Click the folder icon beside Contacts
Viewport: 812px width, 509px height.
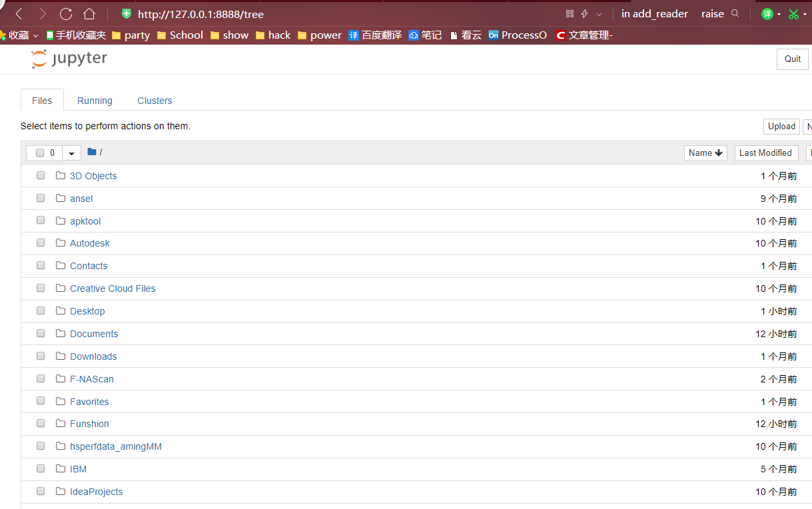(x=61, y=265)
